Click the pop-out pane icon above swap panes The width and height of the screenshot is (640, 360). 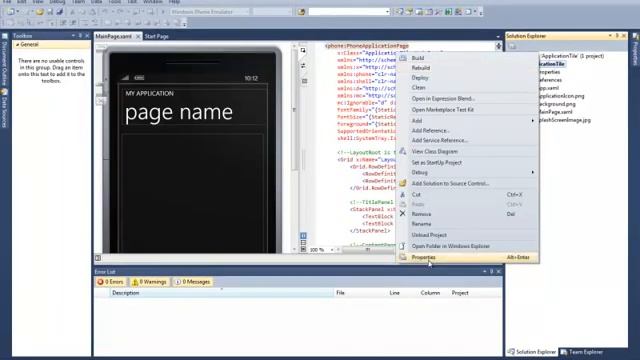pyautogui.click(x=303, y=51)
